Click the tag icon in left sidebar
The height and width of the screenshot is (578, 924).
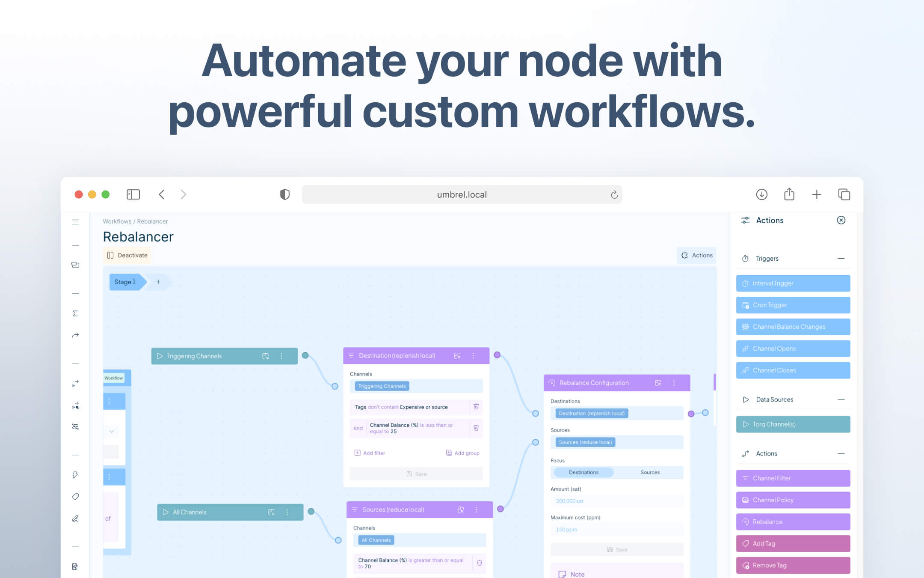pos(75,497)
